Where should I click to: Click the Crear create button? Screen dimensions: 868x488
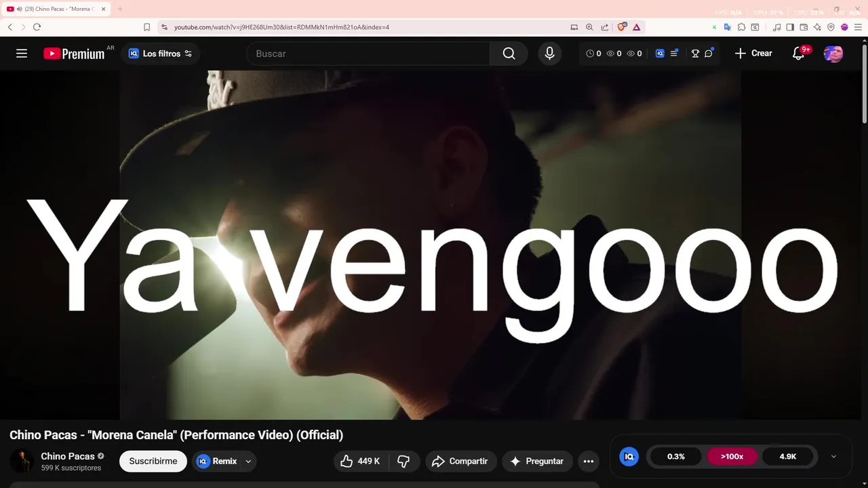(x=753, y=53)
